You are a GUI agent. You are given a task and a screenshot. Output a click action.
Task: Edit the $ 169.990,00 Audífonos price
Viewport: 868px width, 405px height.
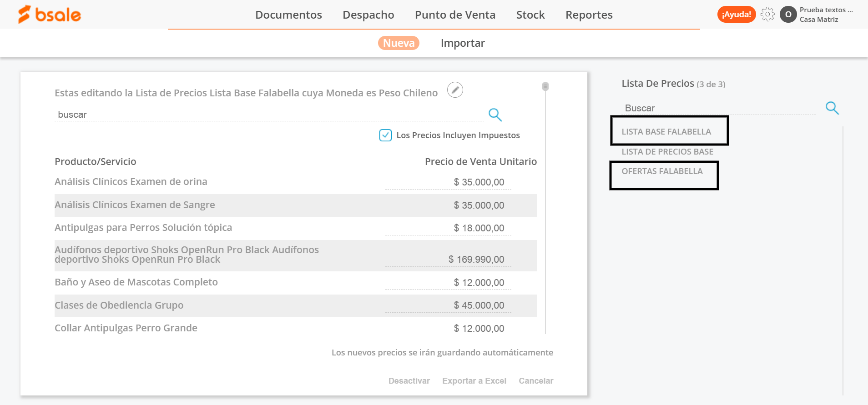(x=448, y=260)
